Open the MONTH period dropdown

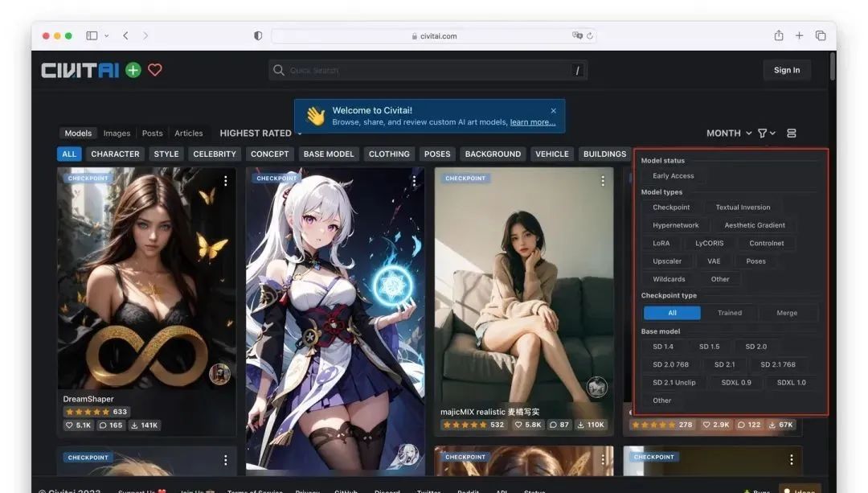tap(729, 134)
